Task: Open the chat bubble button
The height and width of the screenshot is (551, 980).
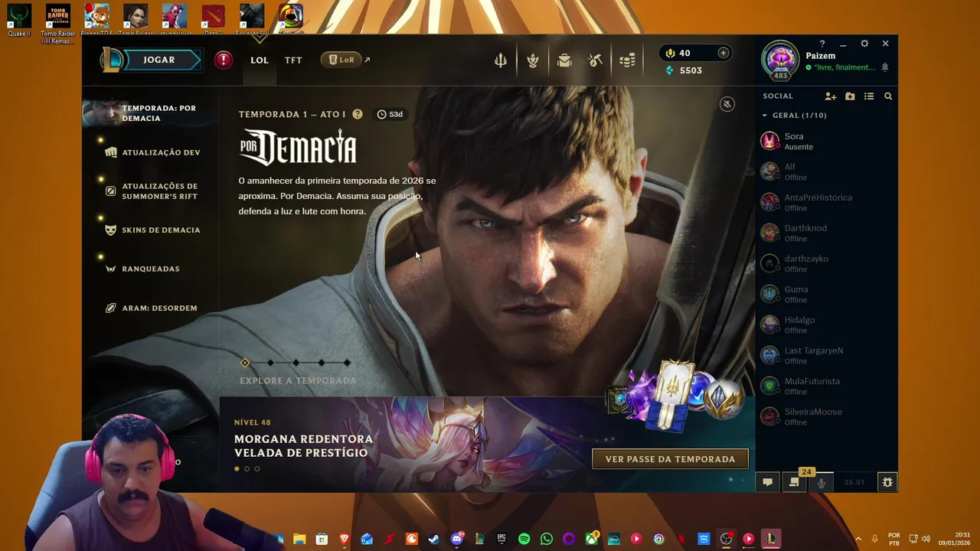Action: pos(767,482)
